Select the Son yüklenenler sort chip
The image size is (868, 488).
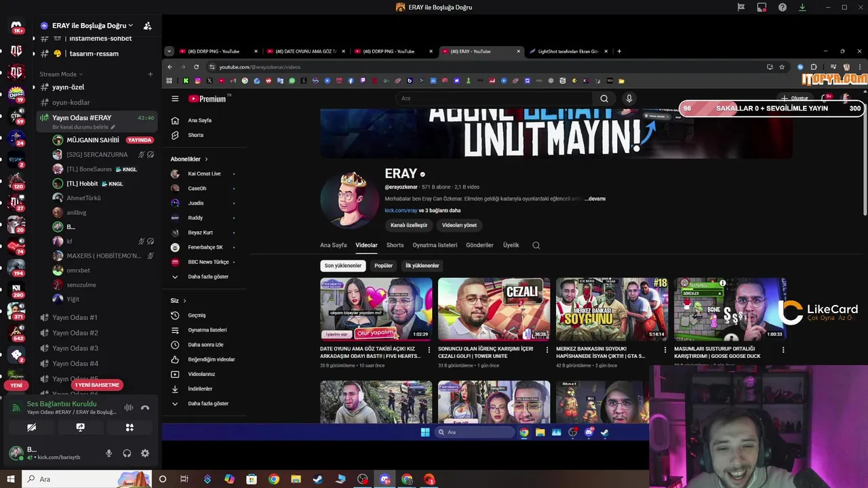click(x=342, y=266)
